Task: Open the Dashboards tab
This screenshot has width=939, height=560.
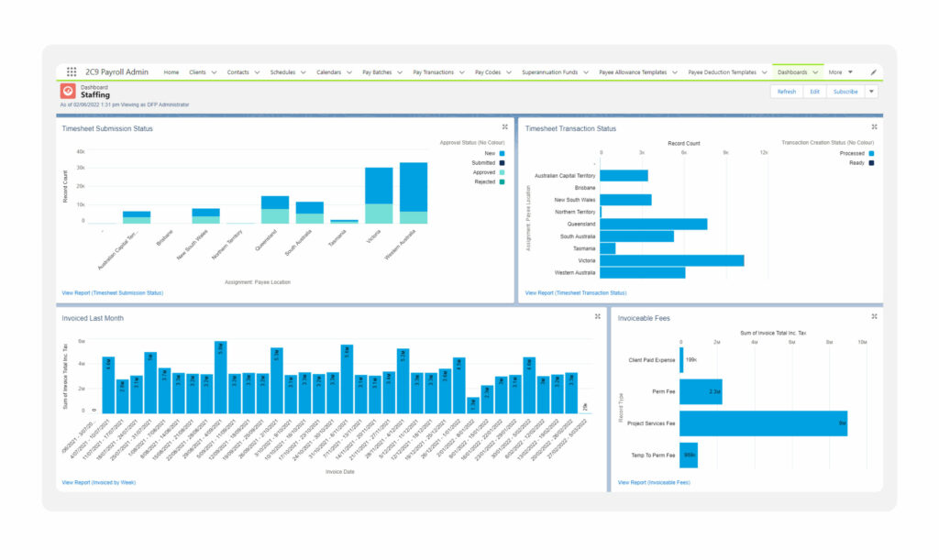Action: pos(792,72)
